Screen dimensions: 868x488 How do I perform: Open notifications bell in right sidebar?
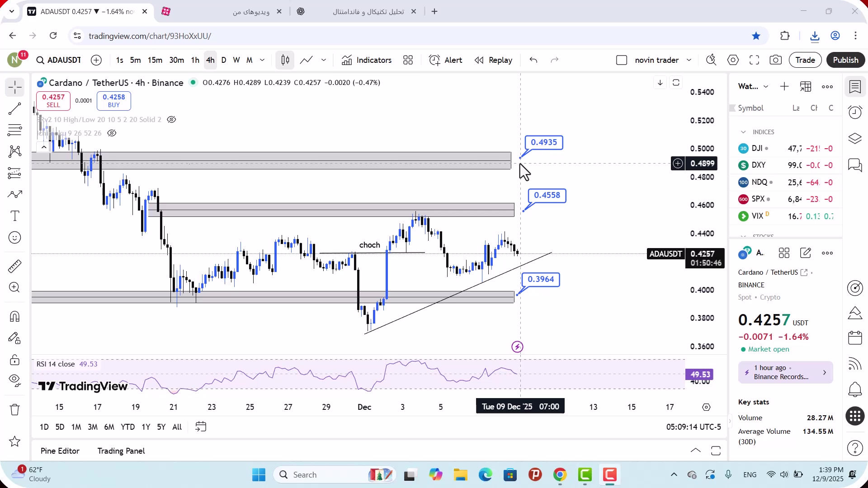855,389
